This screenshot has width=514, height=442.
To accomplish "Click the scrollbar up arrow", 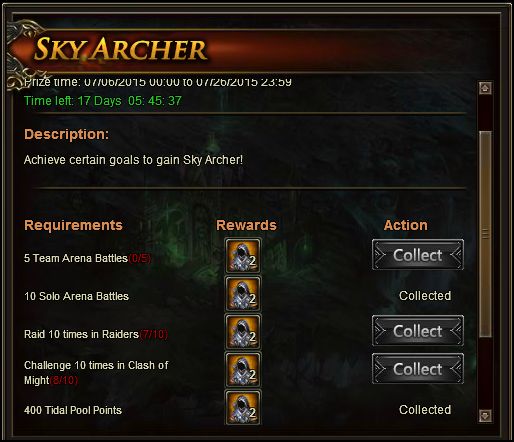I will point(485,88).
